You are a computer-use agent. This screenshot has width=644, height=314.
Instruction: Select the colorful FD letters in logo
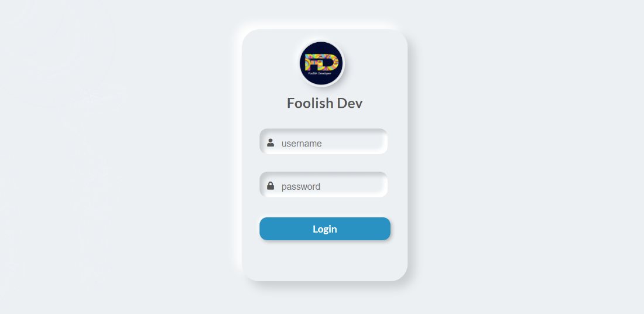321,62
